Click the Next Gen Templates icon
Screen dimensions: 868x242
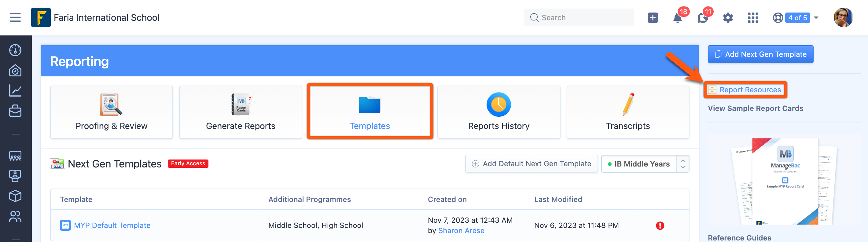57,164
